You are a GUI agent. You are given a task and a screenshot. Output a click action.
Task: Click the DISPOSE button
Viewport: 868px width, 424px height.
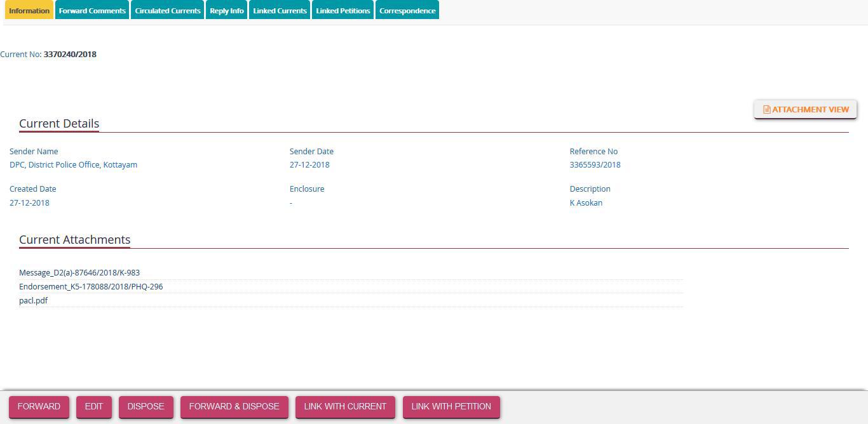pyautogui.click(x=146, y=407)
